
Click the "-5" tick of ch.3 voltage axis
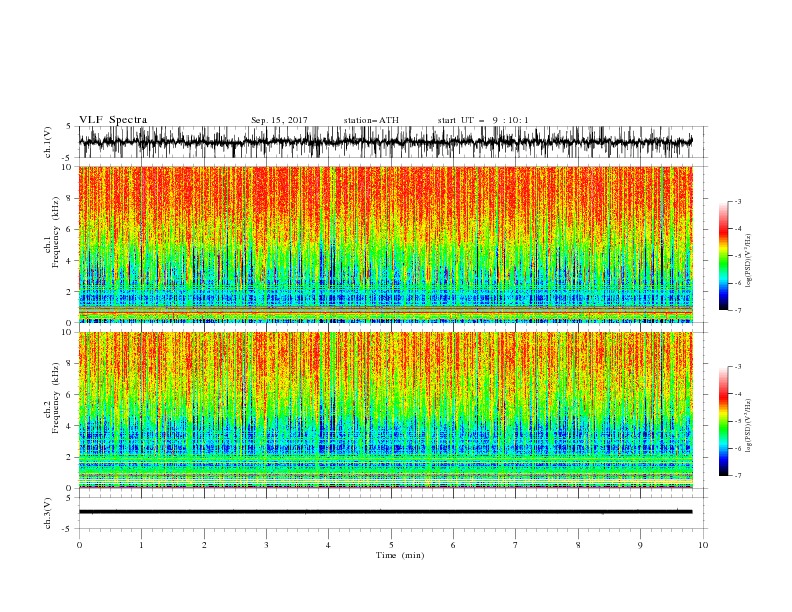click(68, 529)
